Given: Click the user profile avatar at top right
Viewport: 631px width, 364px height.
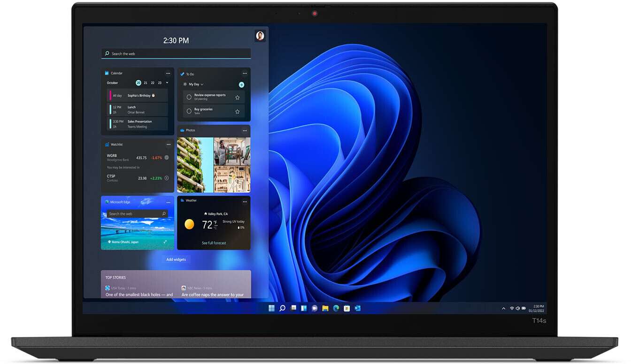Looking at the screenshot, I should pyautogui.click(x=260, y=35).
